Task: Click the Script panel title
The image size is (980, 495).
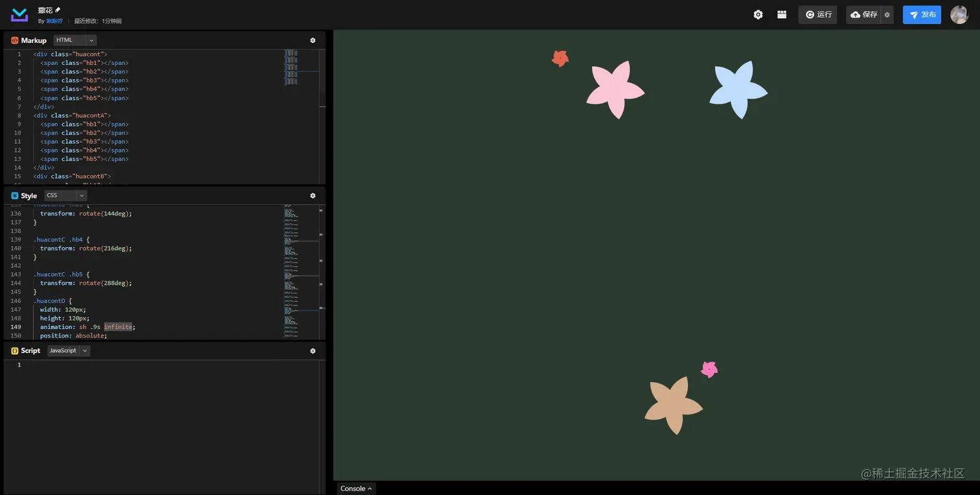Action: pyautogui.click(x=30, y=351)
